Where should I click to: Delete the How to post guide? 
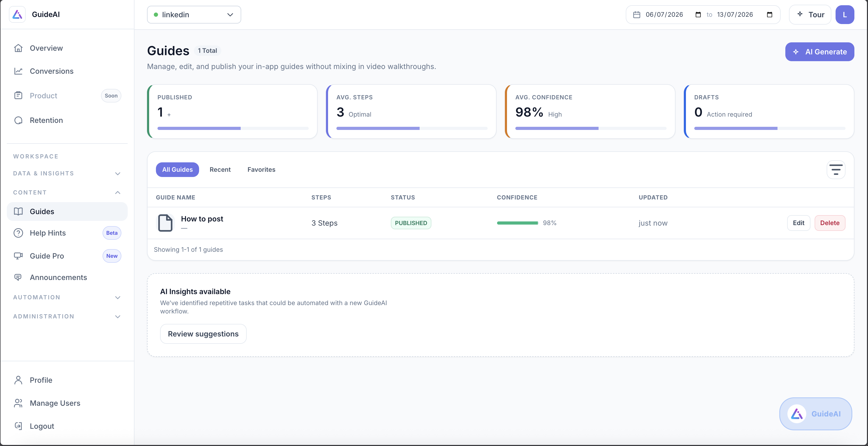pos(830,223)
